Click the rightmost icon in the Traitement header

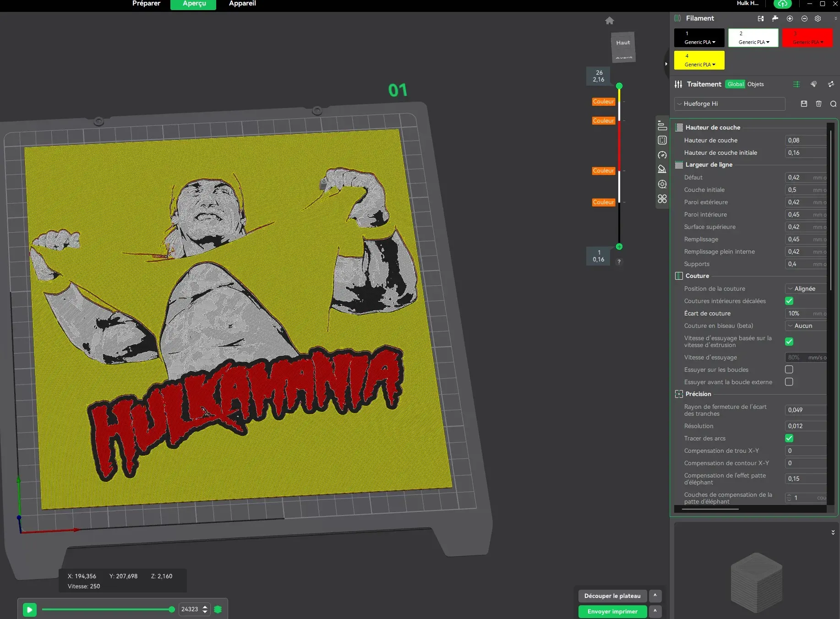(831, 84)
